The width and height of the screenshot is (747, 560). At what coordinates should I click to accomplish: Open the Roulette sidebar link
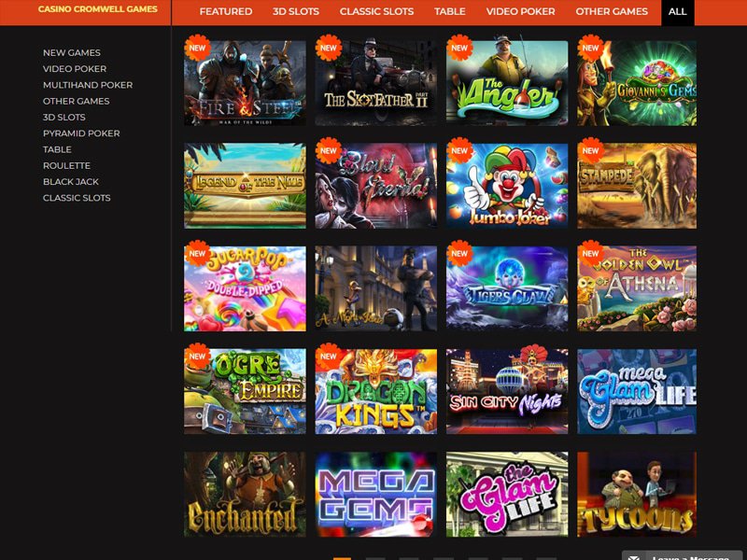[x=66, y=166]
